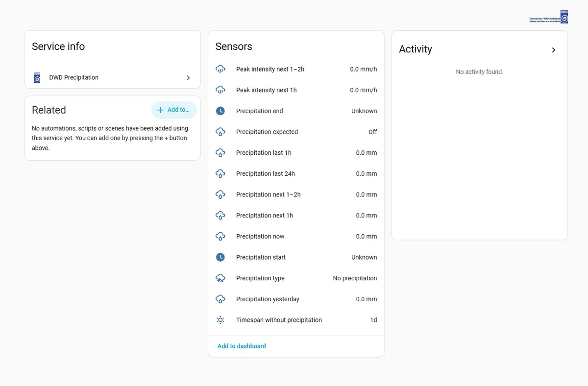
Task: Click the No activity found message
Action: 480,72
